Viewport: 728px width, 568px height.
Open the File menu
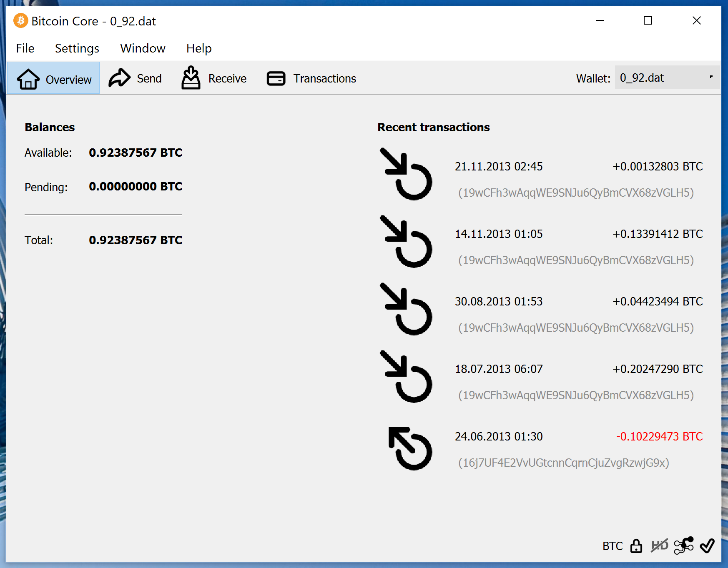25,48
